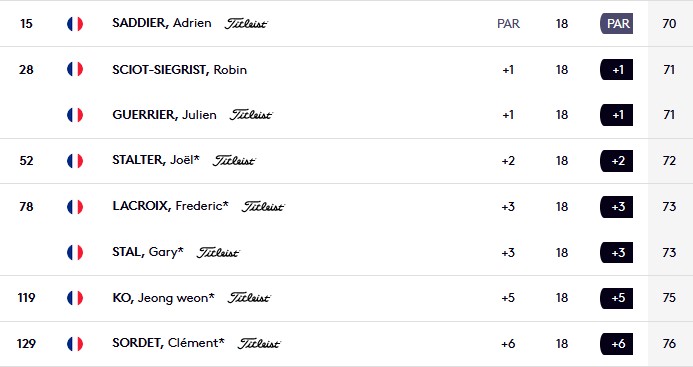Click the Titleist logo next to SORDET, Clément
Screen dimensions: 693x367
point(259,344)
